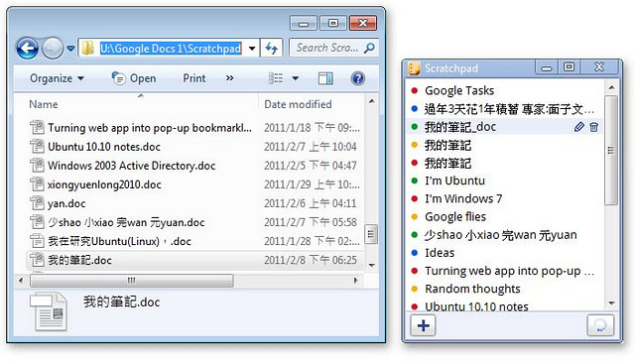Viewport: 635px width, 364px height.
Task: Click the green dot beside I'm Ubuntu
Action: click(x=415, y=181)
